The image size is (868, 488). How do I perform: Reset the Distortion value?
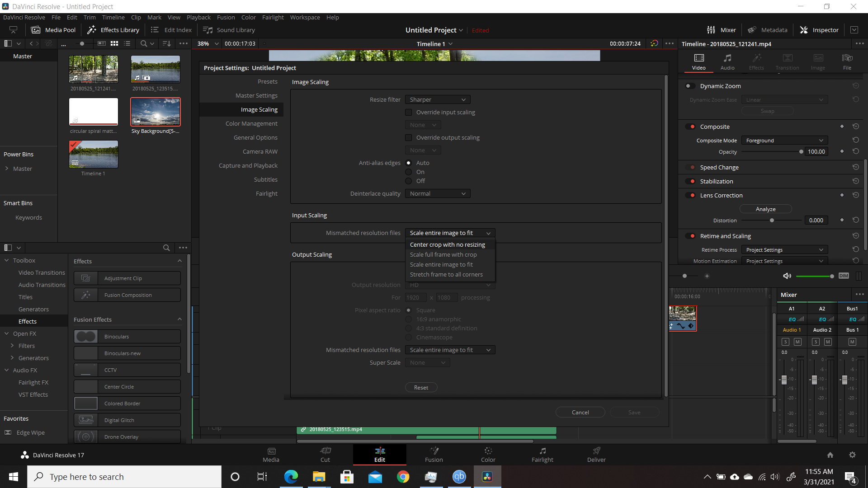856,220
